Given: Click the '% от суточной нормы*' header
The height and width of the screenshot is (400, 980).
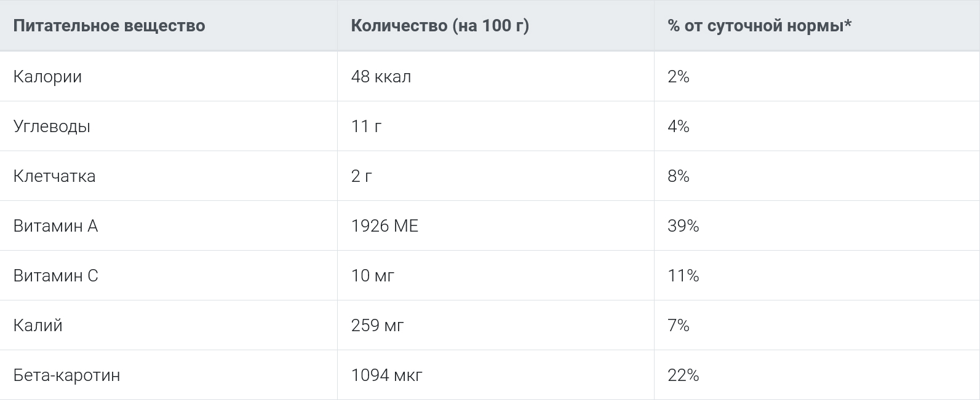Looking at the screenshot, I should click(x=760, y=26).
